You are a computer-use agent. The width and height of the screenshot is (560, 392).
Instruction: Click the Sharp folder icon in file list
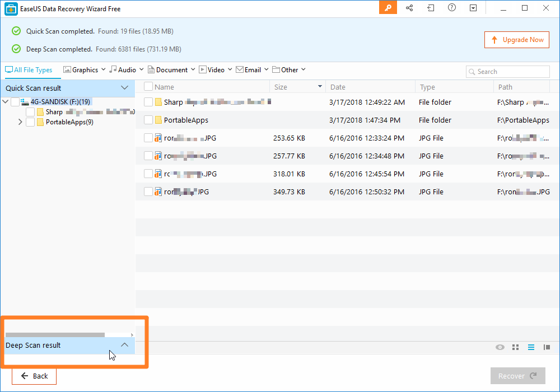pyautogui.click(x=158, y=102)
